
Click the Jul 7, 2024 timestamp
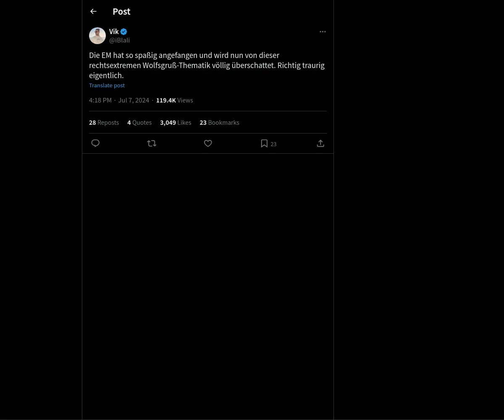[x=134, y=100]
